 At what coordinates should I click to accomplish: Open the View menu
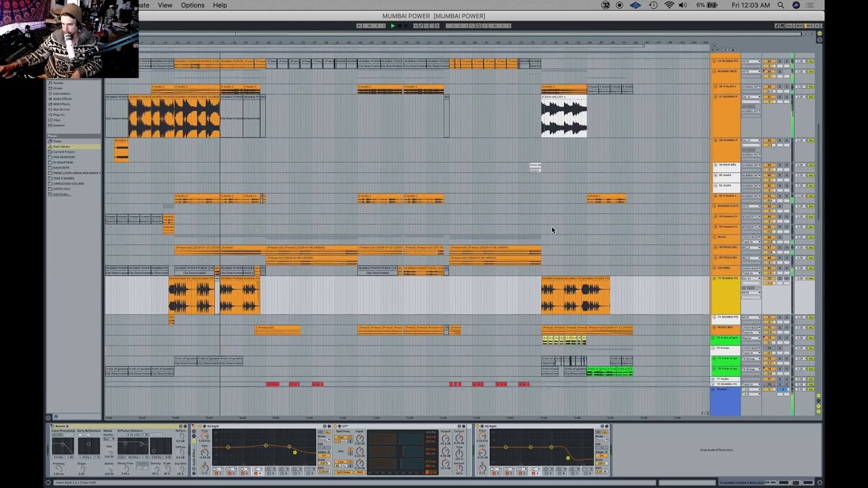pos(165,5)
